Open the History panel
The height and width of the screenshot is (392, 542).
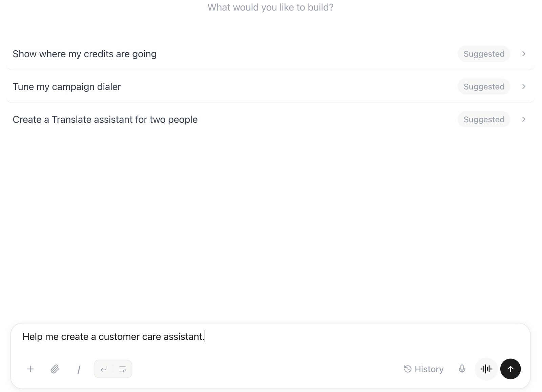pyautogui.click(x=423, y=369)
